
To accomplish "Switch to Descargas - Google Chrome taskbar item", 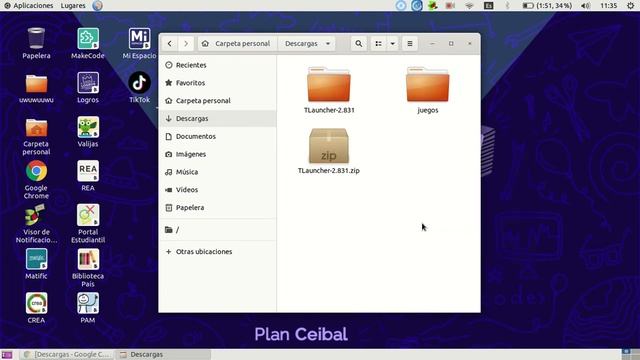I will point(67,354).
